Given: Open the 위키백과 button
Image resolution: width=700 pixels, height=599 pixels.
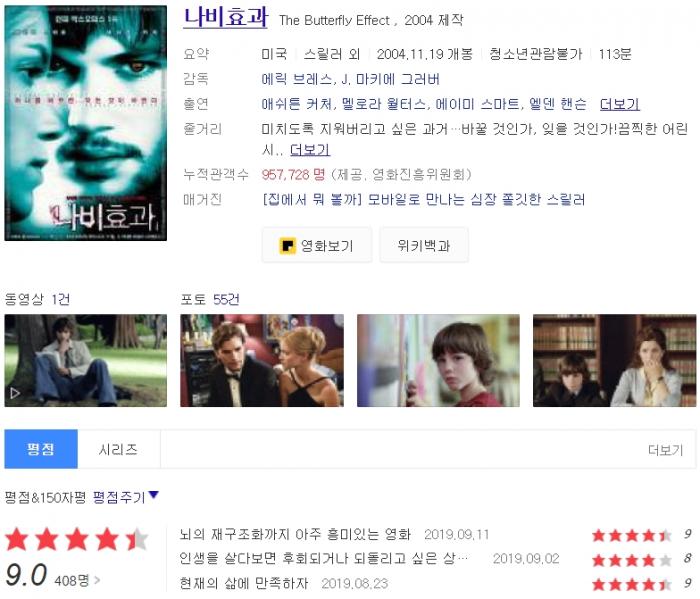Looking at the screenshot, I should [424, 245].
